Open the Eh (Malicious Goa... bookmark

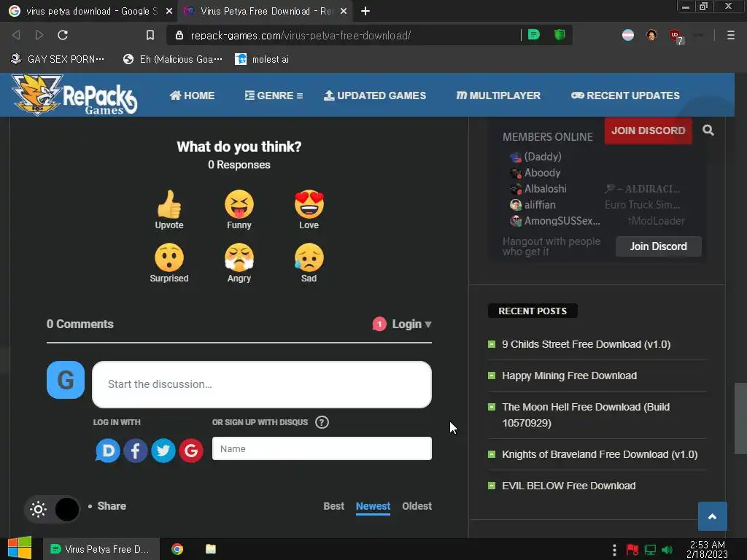tap(172, 59)
